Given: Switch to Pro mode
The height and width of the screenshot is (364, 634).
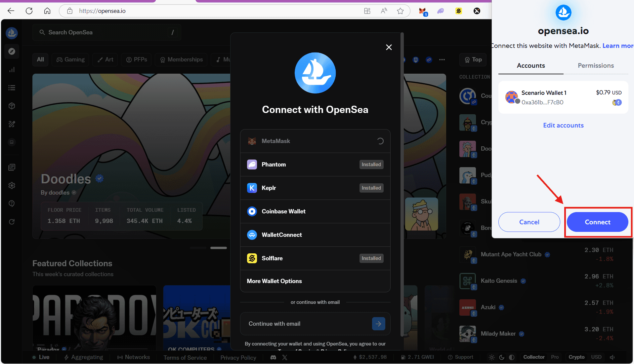Looking at the screenshot, I should tap(555, 357).
